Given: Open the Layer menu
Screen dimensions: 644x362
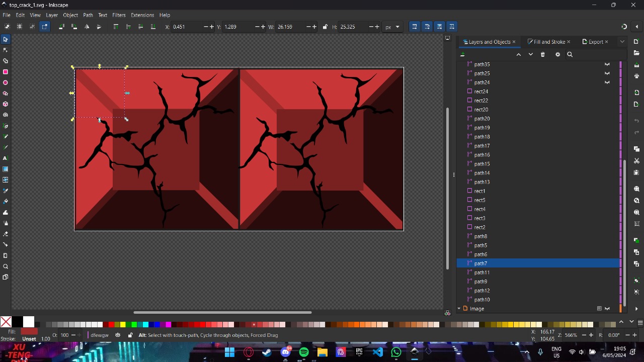Looking at the screenshot, I should pos(52,15).
